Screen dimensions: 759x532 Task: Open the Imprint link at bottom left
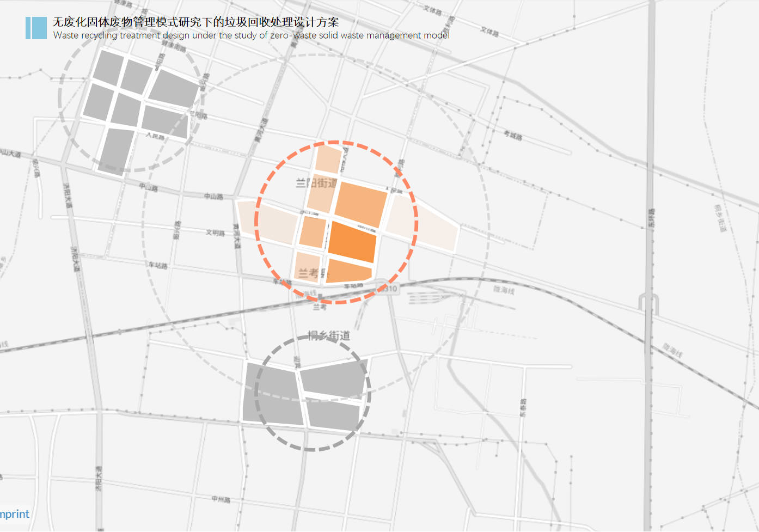point(15,514)
